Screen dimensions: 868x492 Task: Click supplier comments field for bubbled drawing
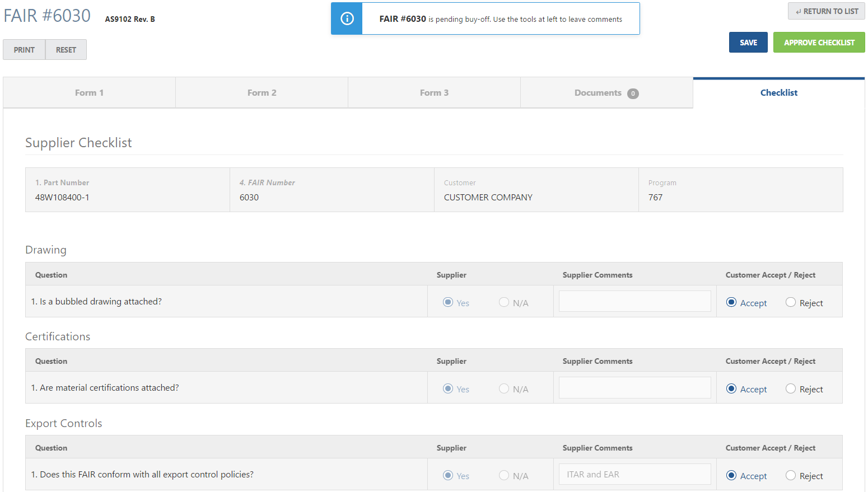pyautogui.click(x=635, y=301)
